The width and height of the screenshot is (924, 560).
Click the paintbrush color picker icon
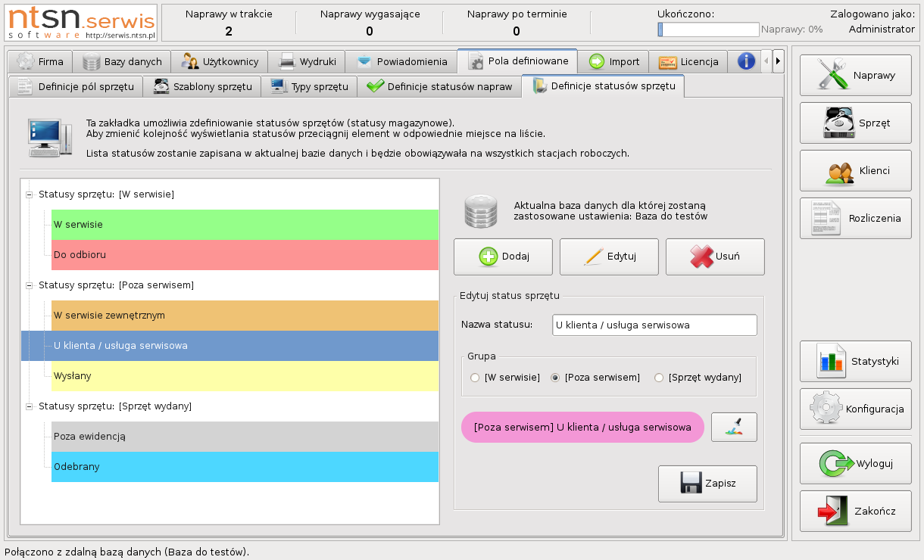point(734,428)
